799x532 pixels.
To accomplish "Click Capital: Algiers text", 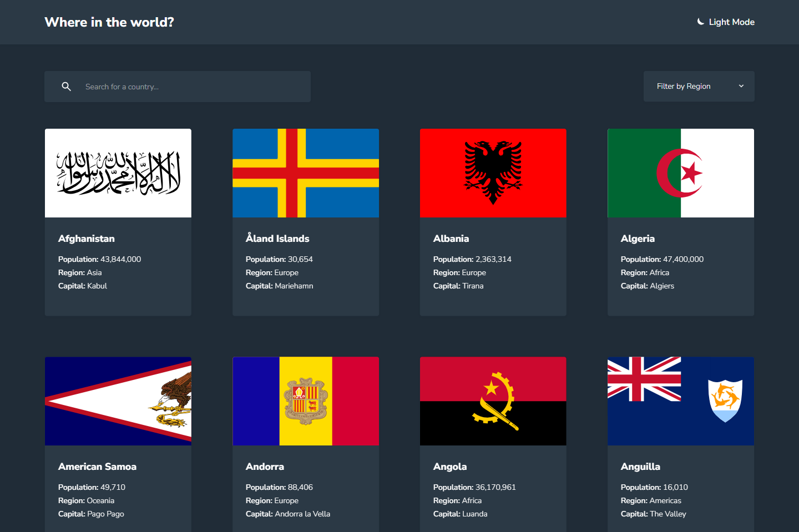I will tap(648, 286).
